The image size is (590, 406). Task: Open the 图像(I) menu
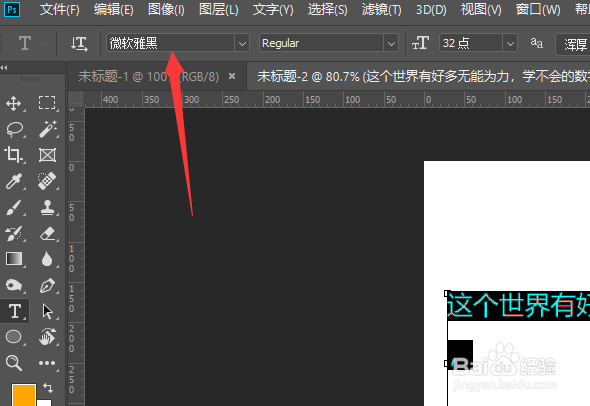pos(166,9)
